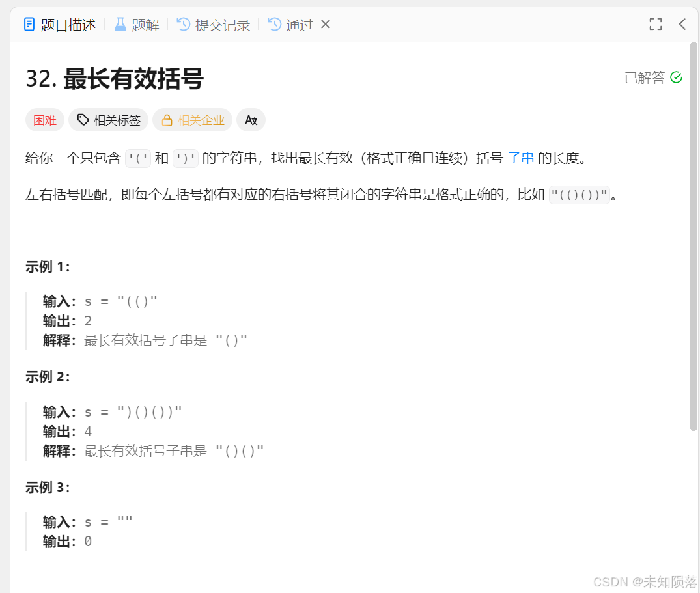This screenshot has width=700, height=593.
Task: Enter fullscreen mode for the panel
Action: click(655, 24)
